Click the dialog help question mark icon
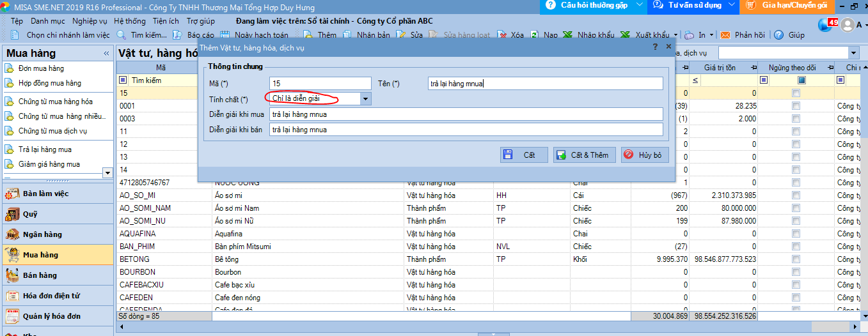The width and height of the screenshot is (868, 336). click(x=655, y=47)
